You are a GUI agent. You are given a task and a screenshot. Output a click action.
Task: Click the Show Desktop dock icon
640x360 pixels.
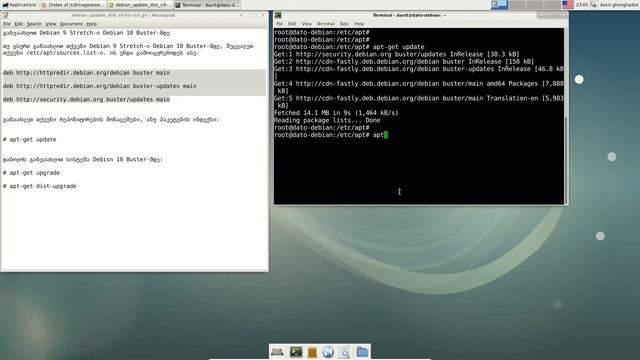277,352
